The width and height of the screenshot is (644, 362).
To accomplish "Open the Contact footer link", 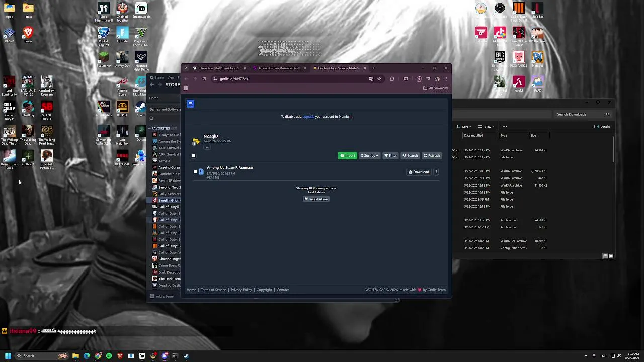I will (283, 290).
